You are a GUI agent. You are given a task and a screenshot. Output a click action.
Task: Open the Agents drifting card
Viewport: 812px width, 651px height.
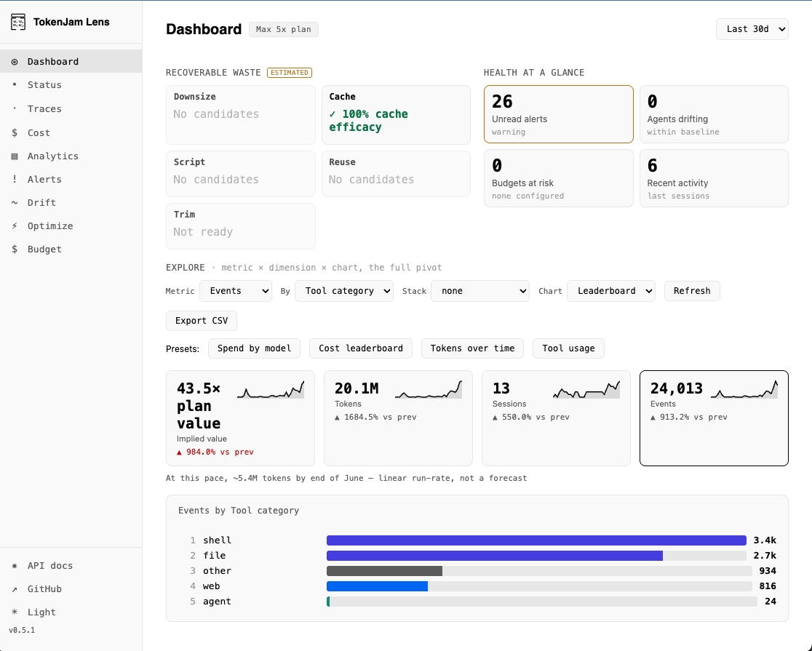pyautogui.click(x=714, y=114)
